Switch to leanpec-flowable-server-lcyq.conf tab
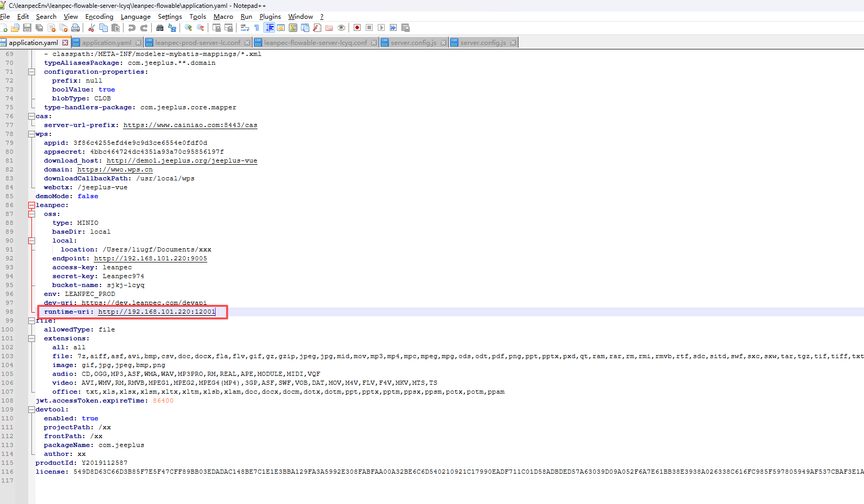The height and width of the screenshot is (504, 864). (316, 43)
